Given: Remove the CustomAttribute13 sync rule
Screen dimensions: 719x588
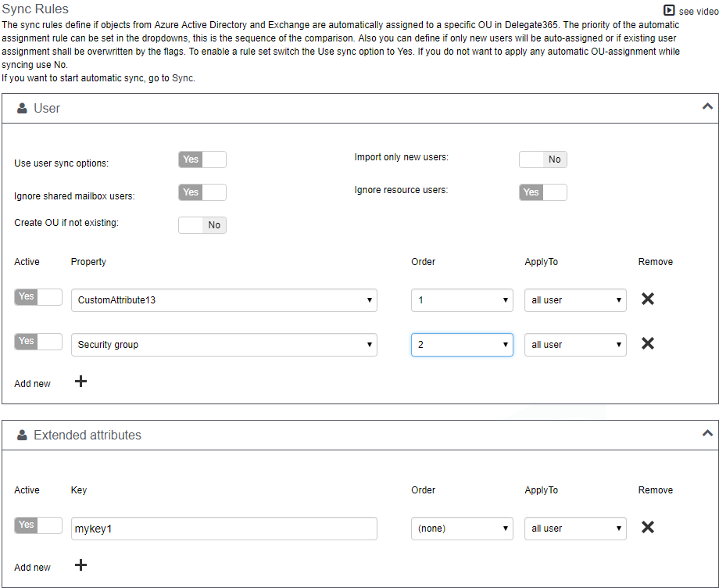Looking at the screenshot, I should tap(647, 299).
